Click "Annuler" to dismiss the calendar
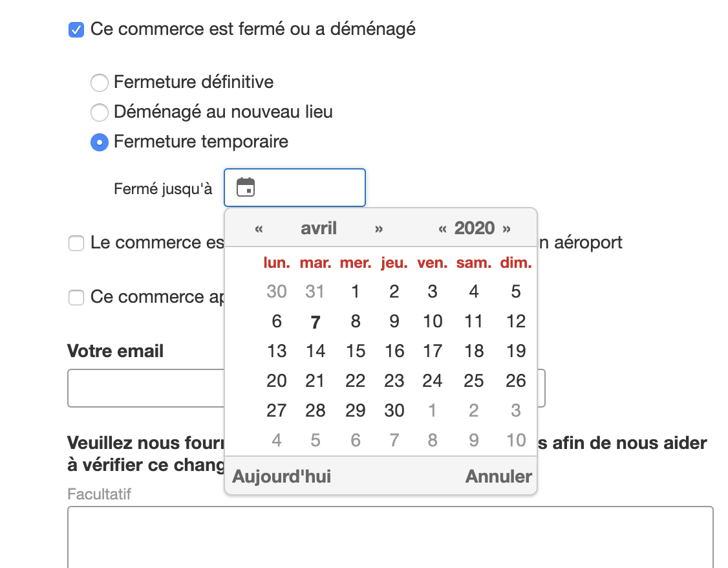 point(498,477)
